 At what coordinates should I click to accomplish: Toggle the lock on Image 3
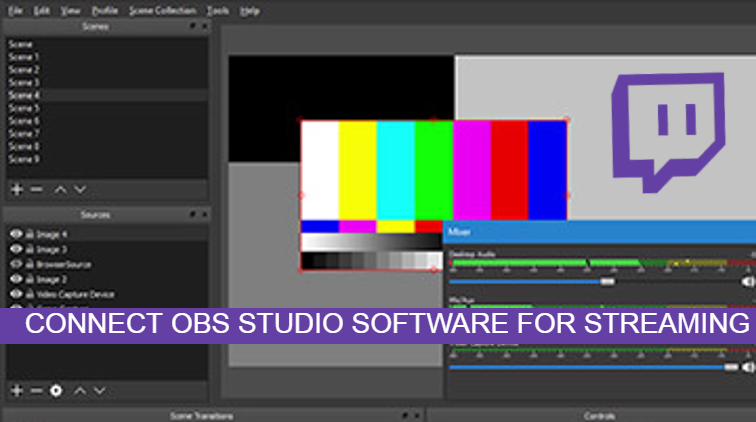coord(30,249)
